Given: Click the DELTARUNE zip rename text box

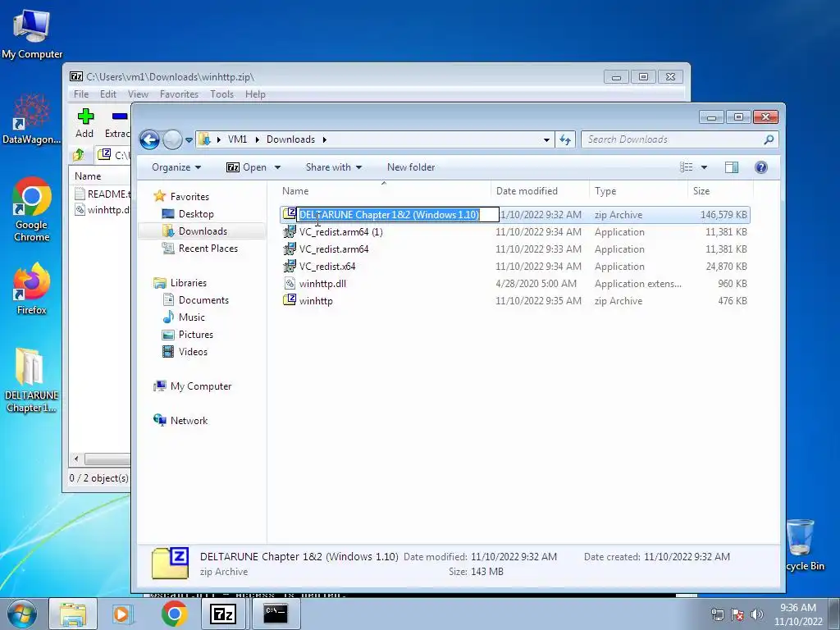Looking at the screenshot, I should [x=398, y=215].
